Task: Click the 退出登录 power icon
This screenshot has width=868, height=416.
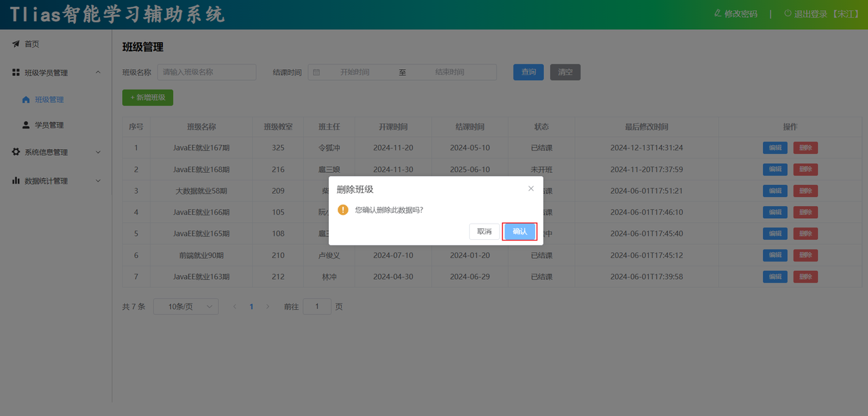Action: pyautogui.click(x=788, y=14)
